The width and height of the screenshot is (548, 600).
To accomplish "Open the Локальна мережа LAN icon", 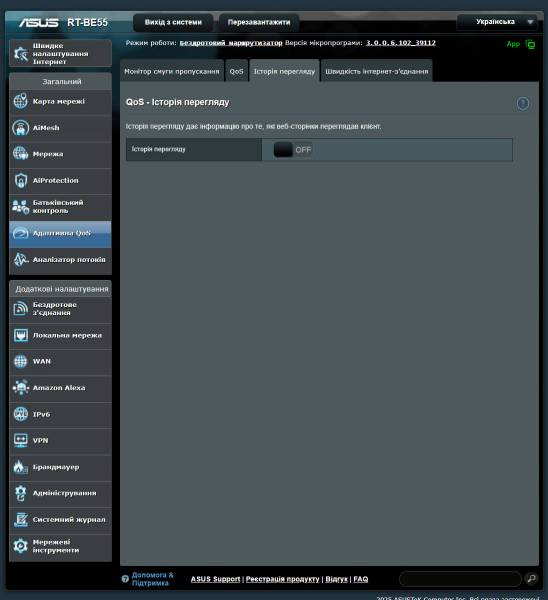I will (x=21, y=335).
